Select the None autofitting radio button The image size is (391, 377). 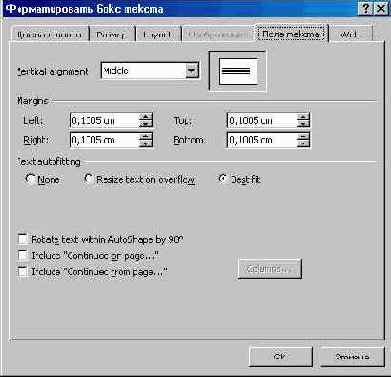pos(30,179)
